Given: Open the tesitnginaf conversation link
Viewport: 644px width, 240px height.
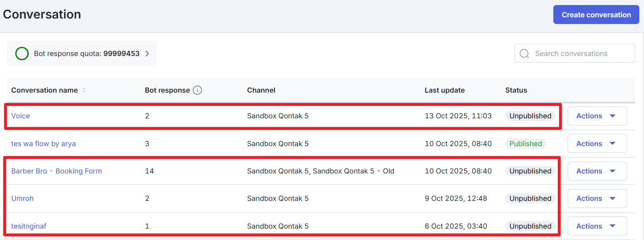Looking at the screenshot, I should [x=29, y=226].
